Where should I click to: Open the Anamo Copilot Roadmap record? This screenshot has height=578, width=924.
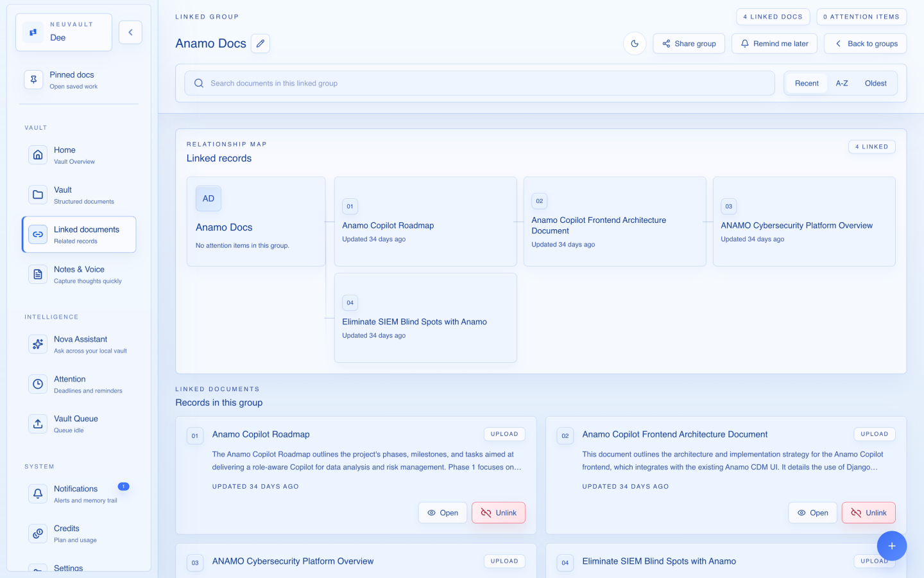(x=443, y=512)
